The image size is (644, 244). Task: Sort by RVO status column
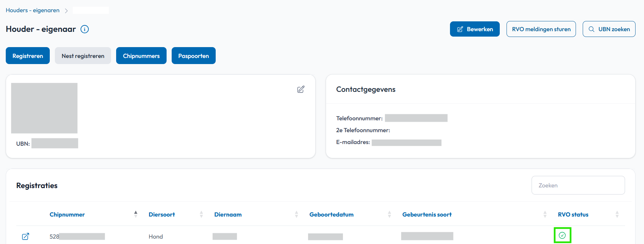click(573, 215)
